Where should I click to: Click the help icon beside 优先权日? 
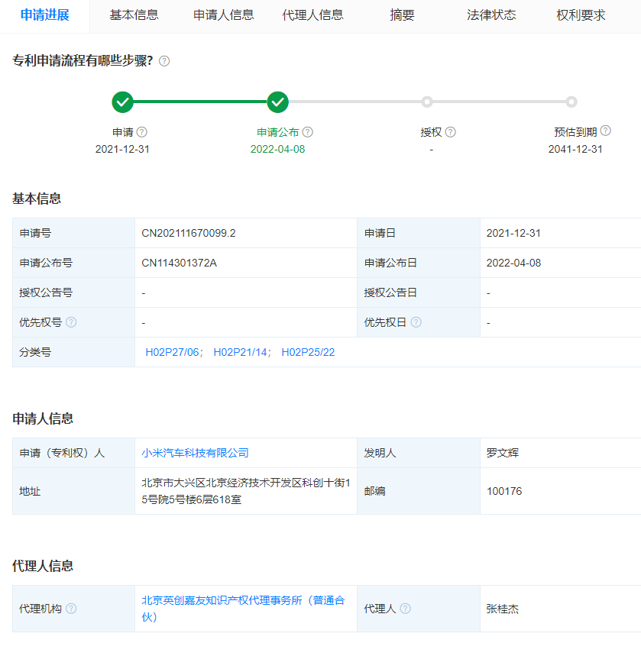416,322
